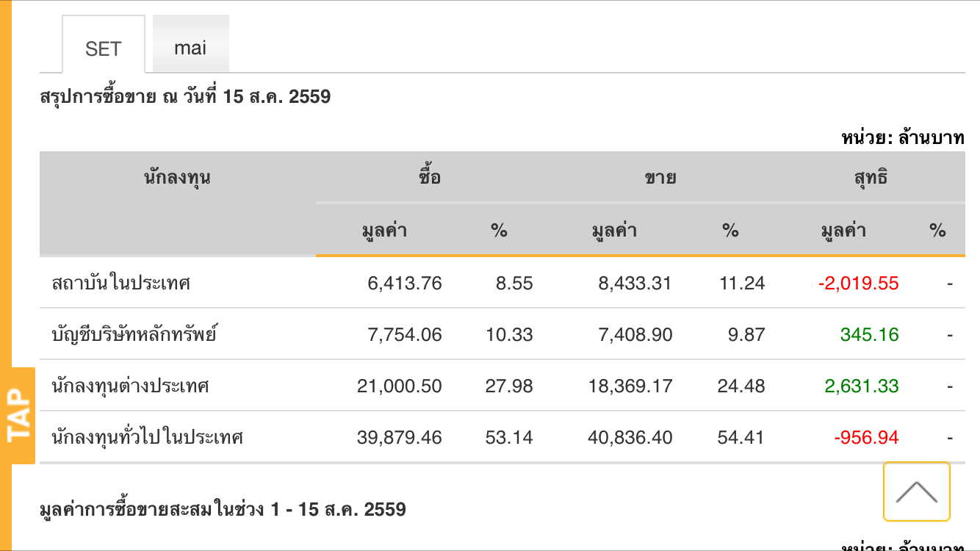This screenshot has width=980, height=551.
Task: Click foreign investors' buy value 21,000.50
Action: click(400, 386)
